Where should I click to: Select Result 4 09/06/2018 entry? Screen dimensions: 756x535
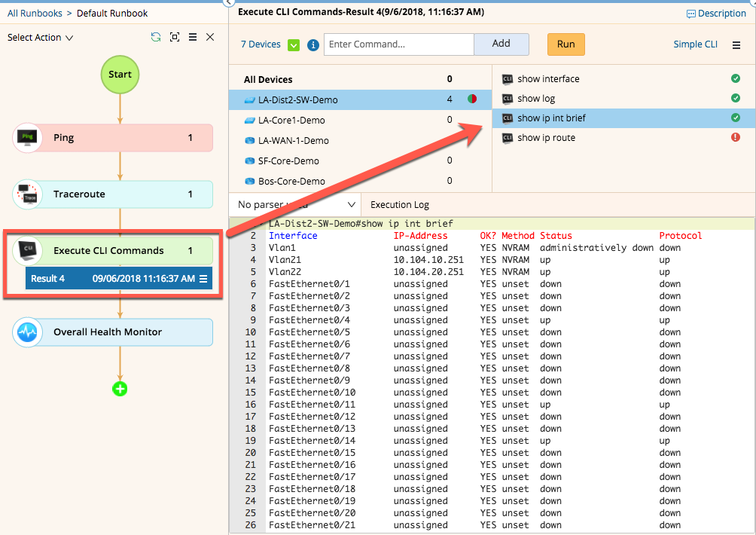click(119, 278)
